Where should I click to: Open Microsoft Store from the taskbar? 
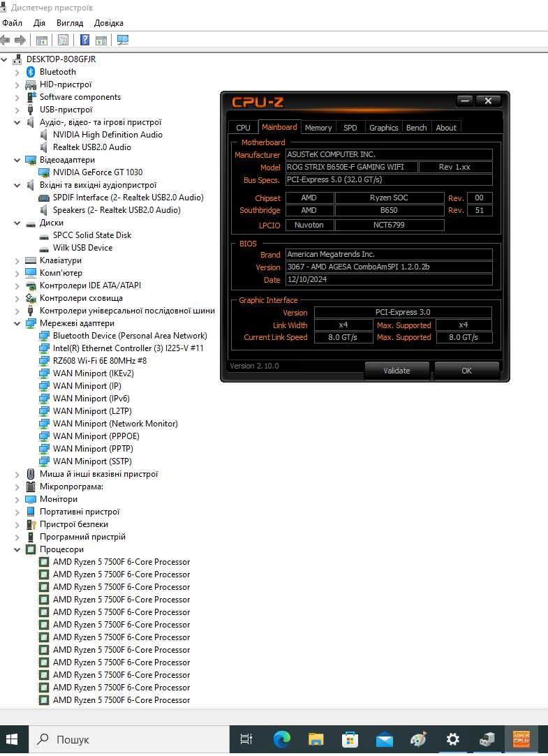[x=350, y=739]
